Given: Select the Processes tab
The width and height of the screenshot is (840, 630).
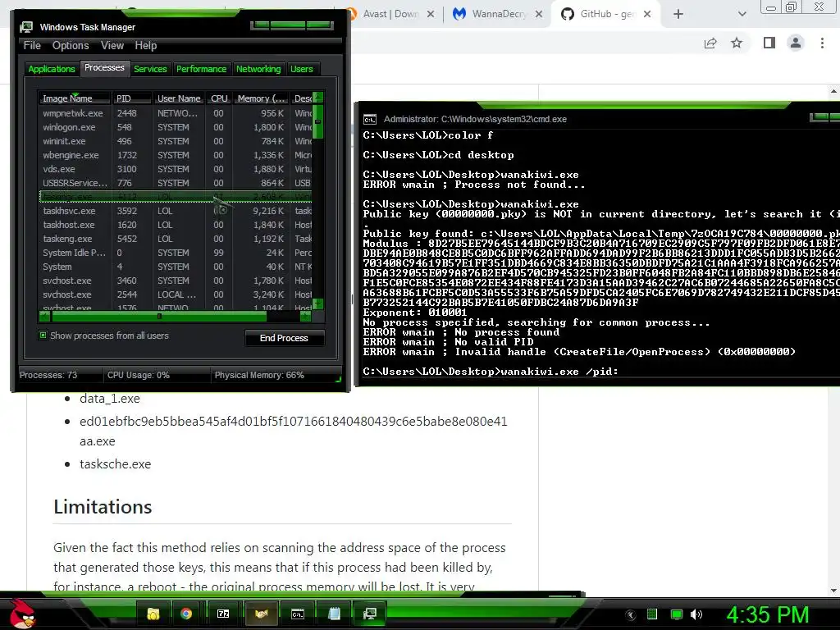Looking at the screenshot, I should pyautogui.click(x=104, y=67).
